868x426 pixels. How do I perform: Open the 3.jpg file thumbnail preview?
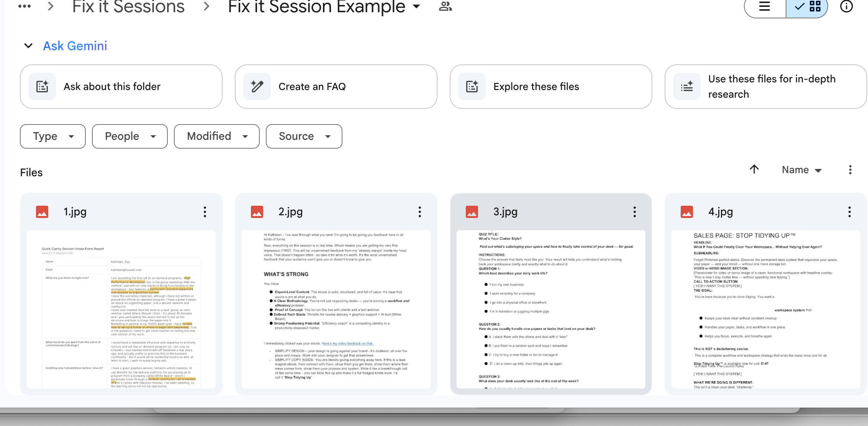tap(551, 309)
